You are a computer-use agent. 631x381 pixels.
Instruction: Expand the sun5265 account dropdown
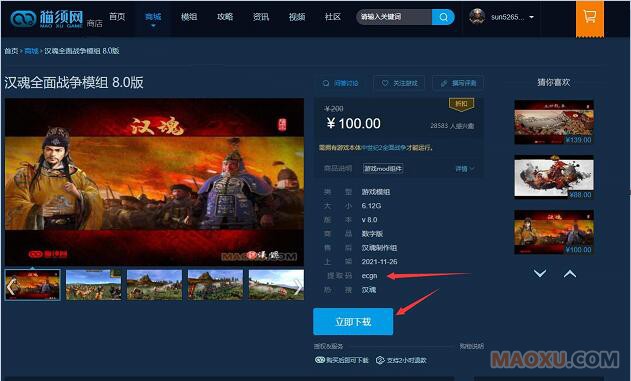pos(532,17)
